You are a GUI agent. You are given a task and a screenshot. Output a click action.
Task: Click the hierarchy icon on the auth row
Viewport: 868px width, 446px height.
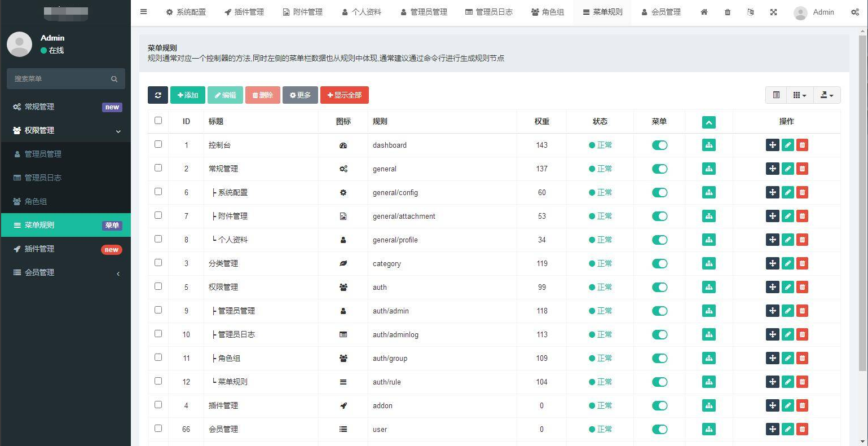coord(708,287)
